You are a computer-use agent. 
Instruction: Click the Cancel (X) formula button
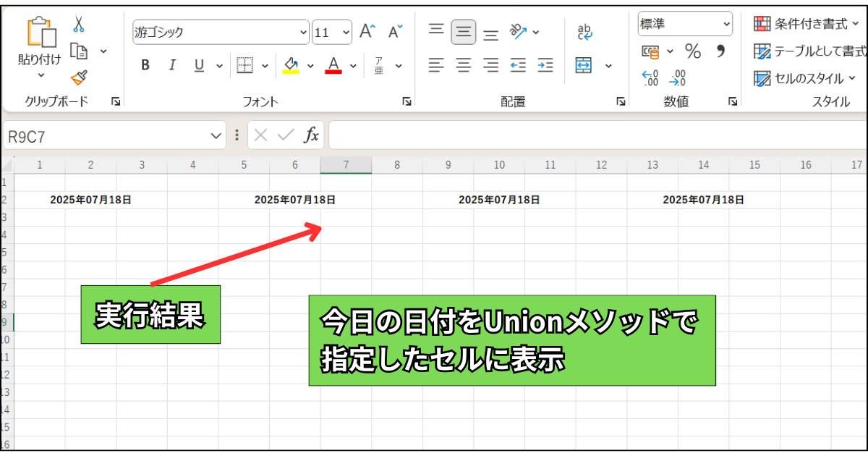coord(261,135)
